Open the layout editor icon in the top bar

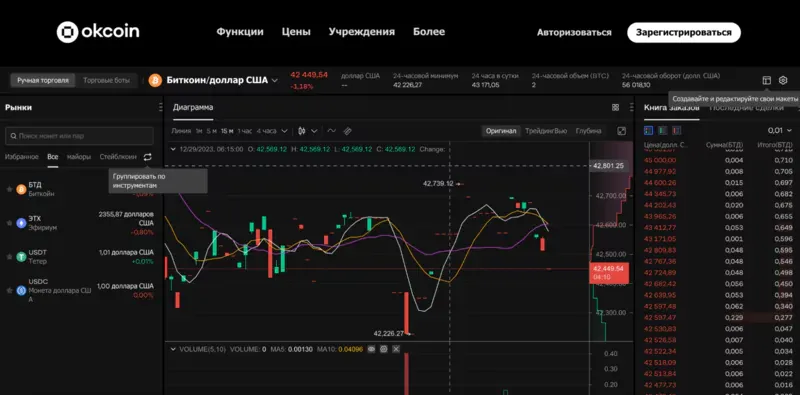click(766, 80)
